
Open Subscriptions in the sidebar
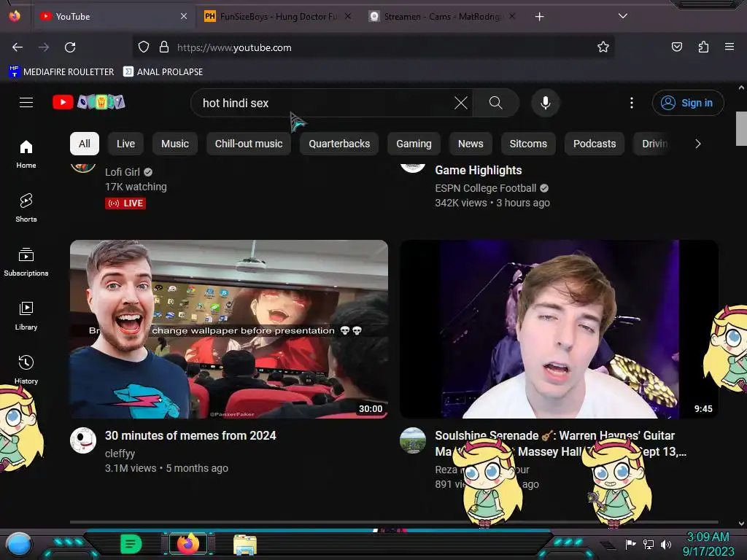pyautogui.click(x=26, y=262)
